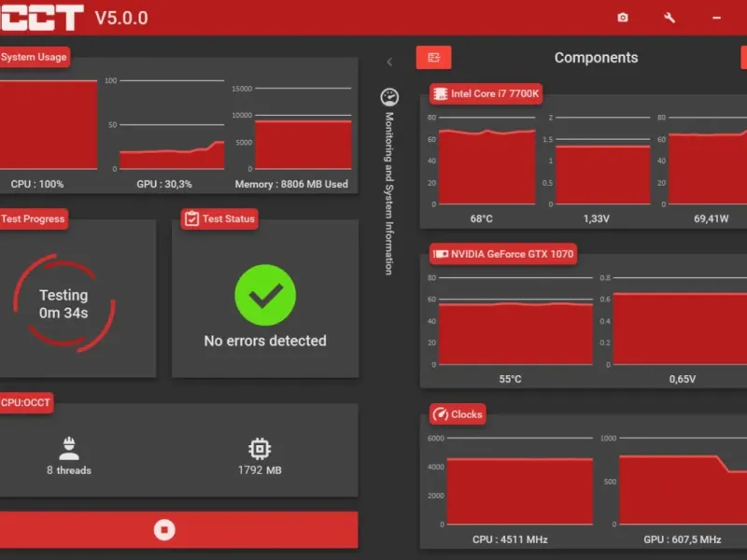The width and height of the screenshot is (747, 560).
Task: Click the System Usage label
Action: pos(34,57)
